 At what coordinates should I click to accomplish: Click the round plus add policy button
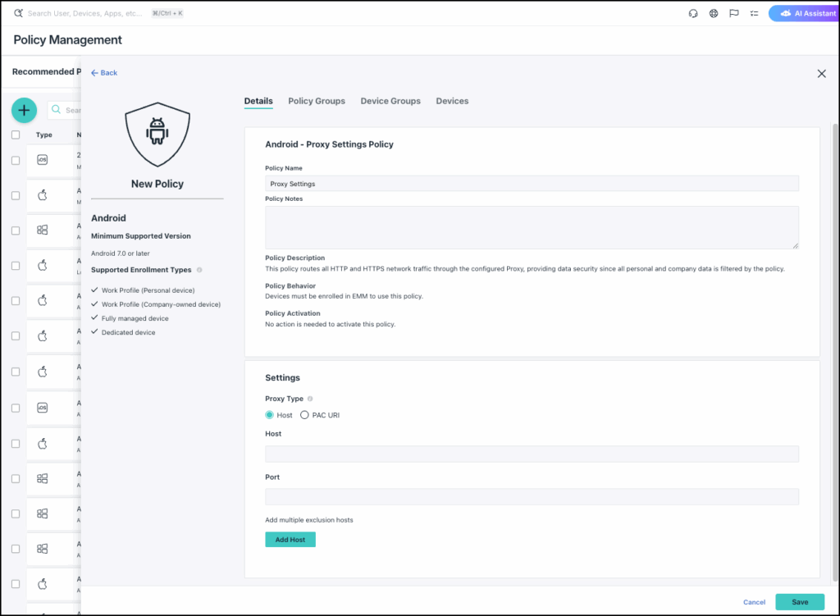[24, 110]
